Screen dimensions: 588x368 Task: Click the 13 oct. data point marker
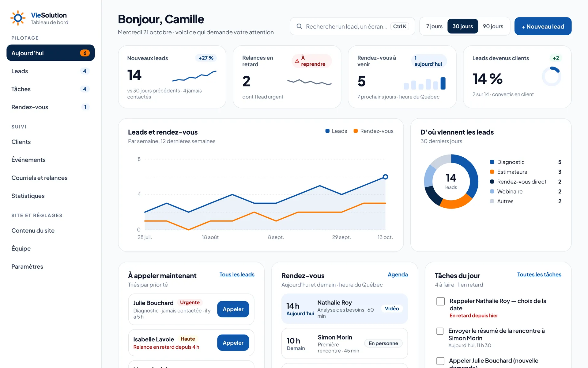coord(385,177)
